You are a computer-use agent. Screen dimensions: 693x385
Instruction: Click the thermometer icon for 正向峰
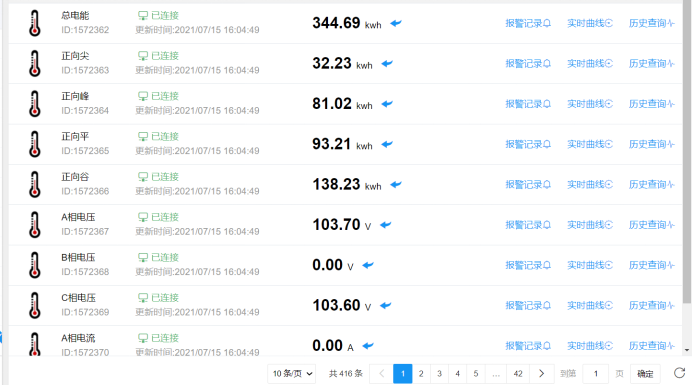35,103
